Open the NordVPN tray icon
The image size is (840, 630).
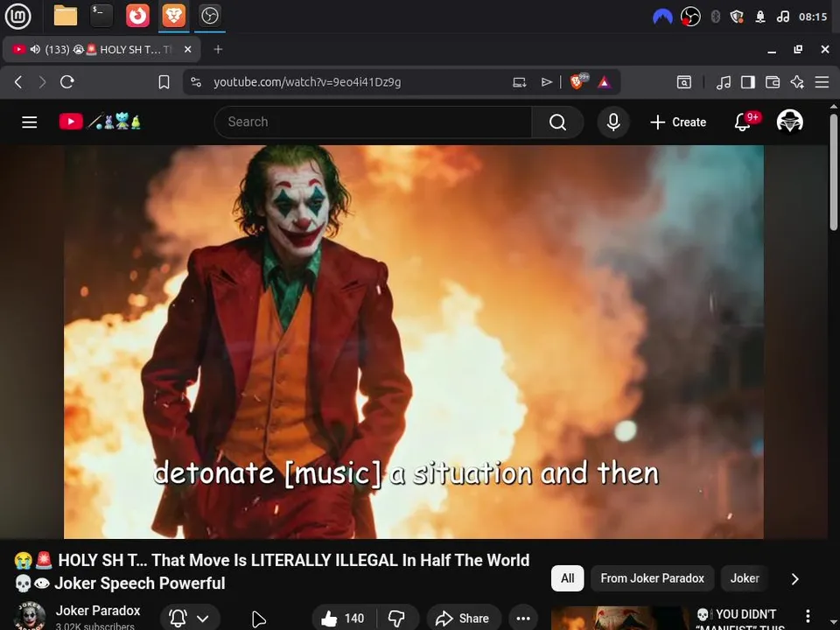click(x=662, y=17)
